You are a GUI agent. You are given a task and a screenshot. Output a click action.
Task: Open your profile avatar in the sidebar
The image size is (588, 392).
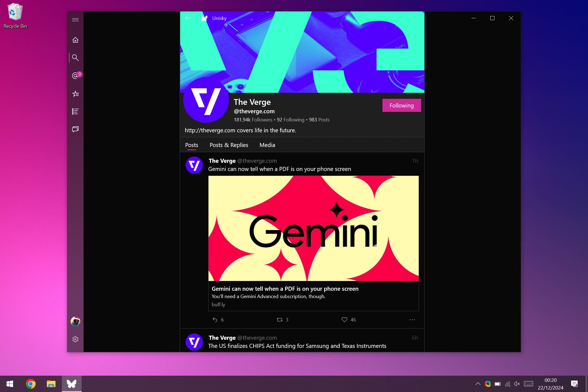75,321
